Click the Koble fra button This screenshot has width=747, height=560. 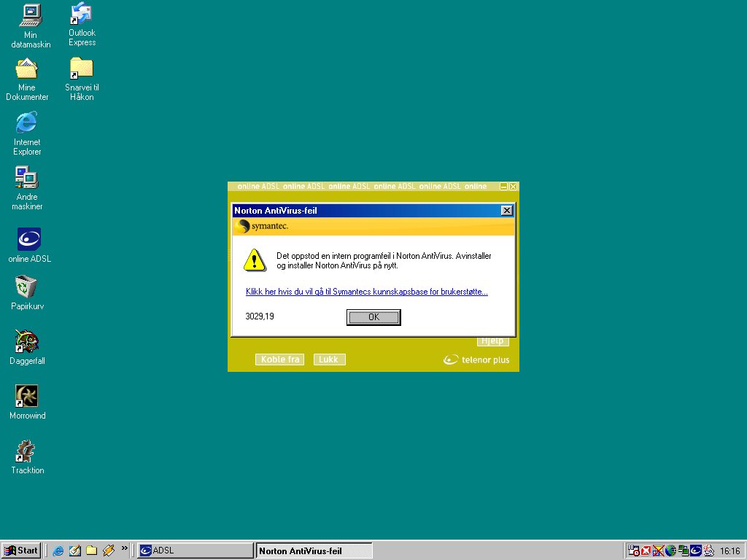click(279, 359)
